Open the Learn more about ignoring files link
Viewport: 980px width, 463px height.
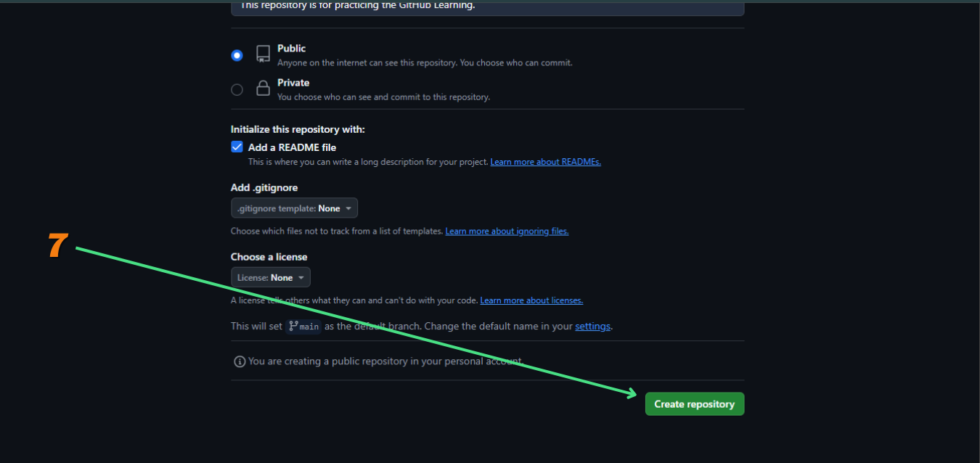507,231
